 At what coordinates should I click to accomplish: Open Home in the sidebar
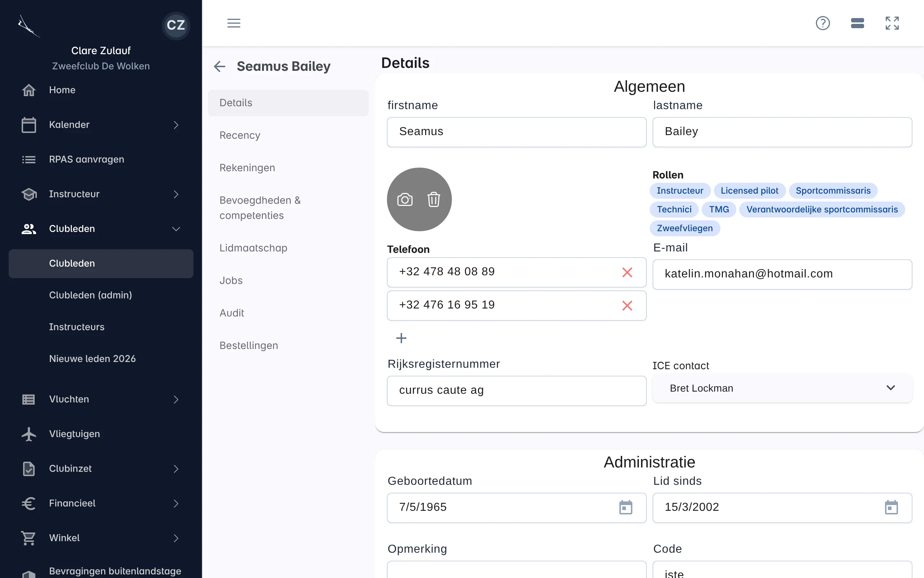(x=101, y=90)
